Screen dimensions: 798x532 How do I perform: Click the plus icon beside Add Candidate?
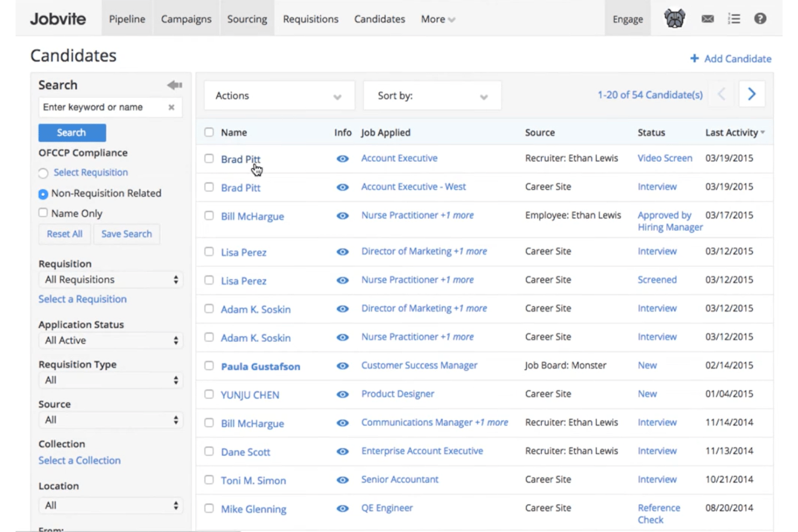pyautogui.click(x=694, y=58)
